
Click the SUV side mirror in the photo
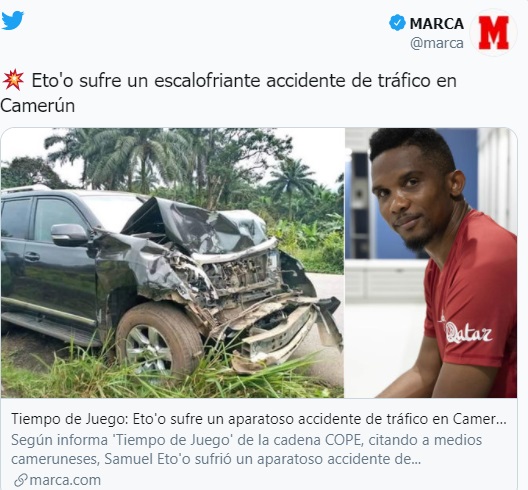pyautogui.click(x=69, y=235)
